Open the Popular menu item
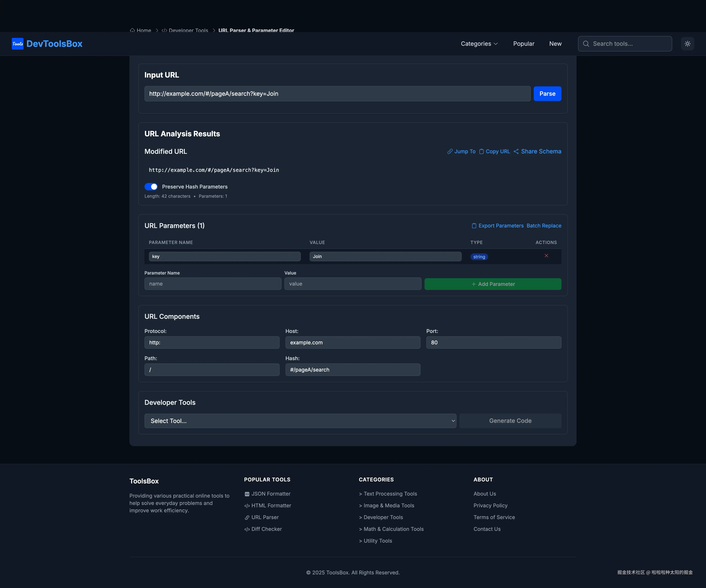 pos(523,44)
